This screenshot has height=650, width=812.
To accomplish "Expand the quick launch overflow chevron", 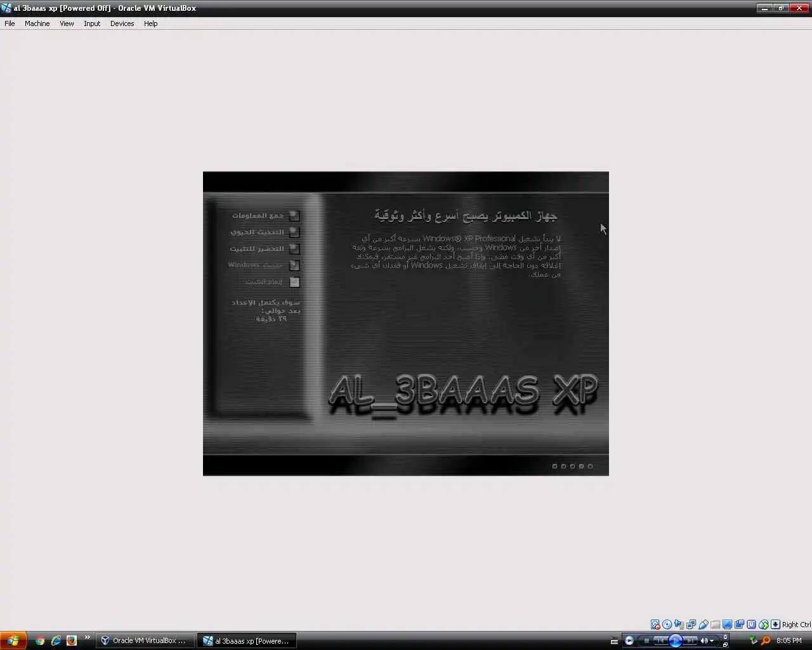I will [x=88, y=638].
